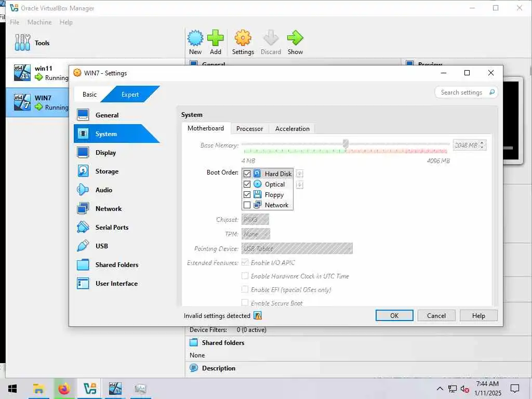The width and height of the screenshot is (532, 399).
Task: Click the Help button in settings dialog
Action: pyautogui.click(x=478, y=315)
